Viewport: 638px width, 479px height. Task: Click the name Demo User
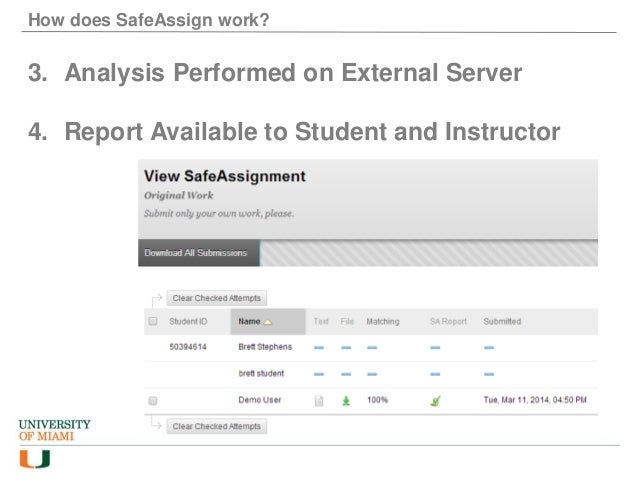[260, 400]
